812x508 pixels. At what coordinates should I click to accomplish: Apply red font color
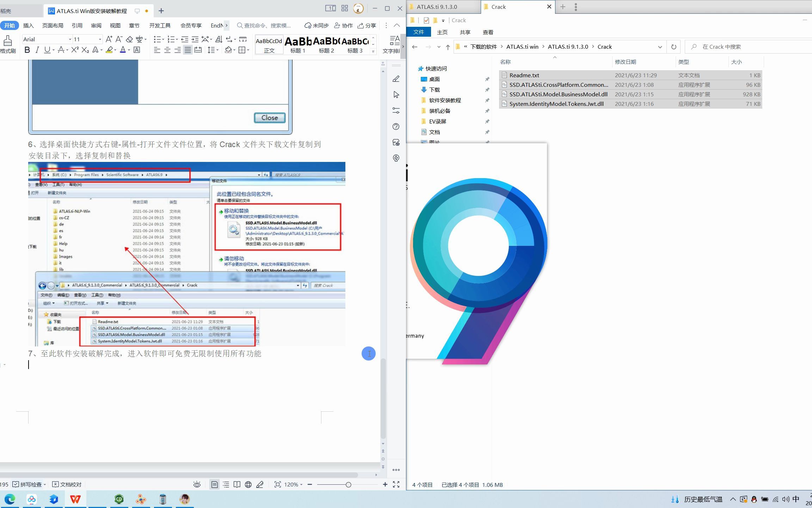tap(123, 50)
